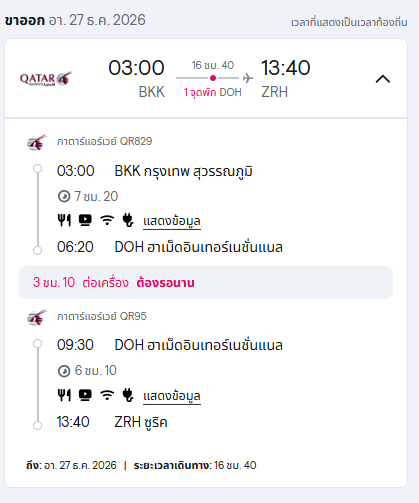
Task: Click the Wi-Fi icon for flight QR829
Action: coord(107,220)
